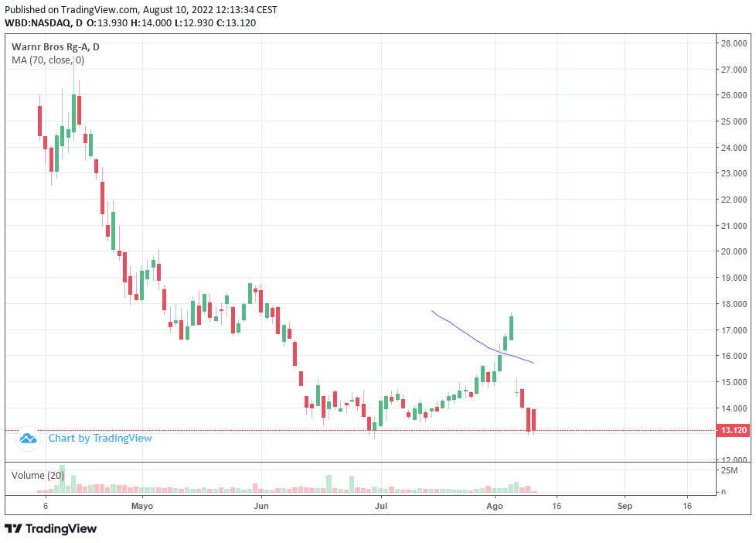Viewport: 756px width, 543px height.
Task: Click the 22.000 price axis label
Action: [734, 200]
